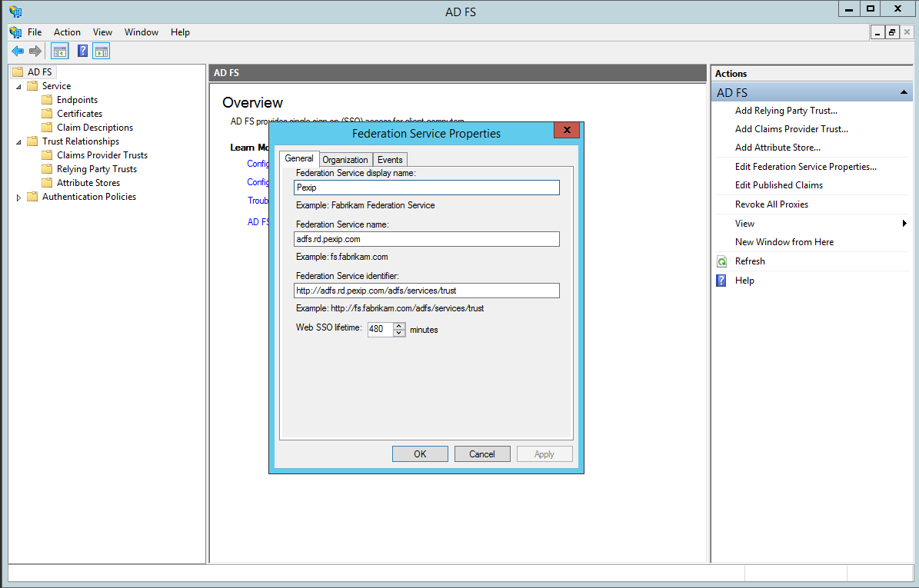
Task: Expand the Authentication Policies node
Action: 19,198
